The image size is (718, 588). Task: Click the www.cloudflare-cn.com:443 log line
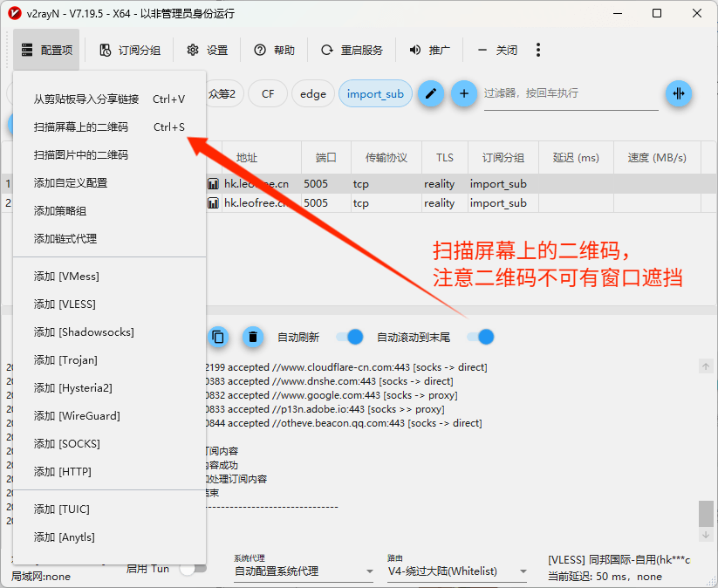pos(346,367)
